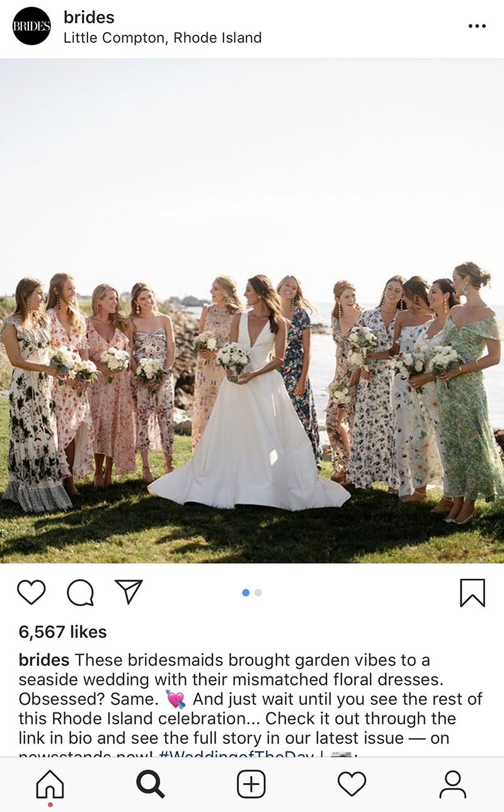
Task: Save post with the bookmark icon
Action: click(472, 593)
